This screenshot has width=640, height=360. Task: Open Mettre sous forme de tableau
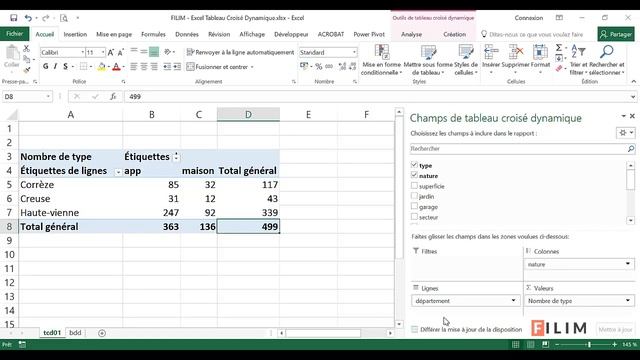(x=428, y=60)
